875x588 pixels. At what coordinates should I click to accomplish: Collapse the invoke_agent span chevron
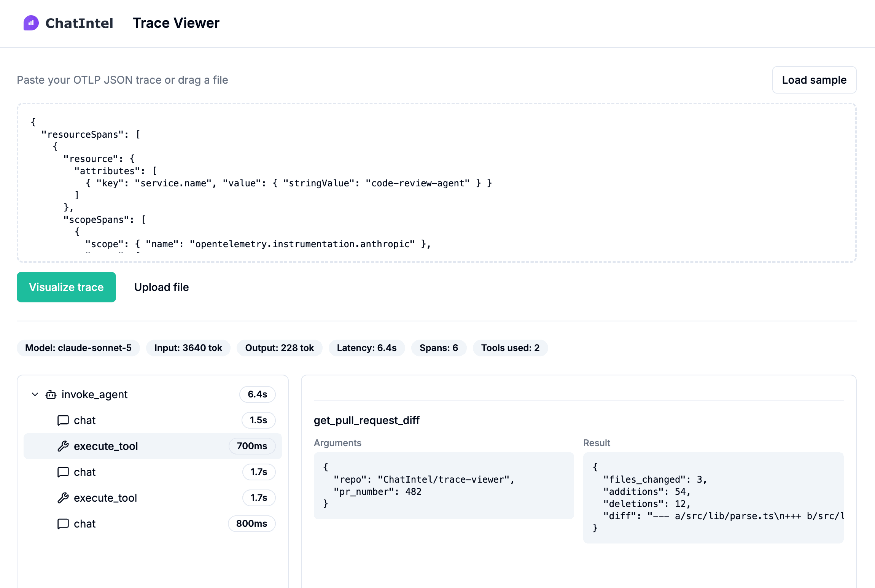[x=35, y=394]
